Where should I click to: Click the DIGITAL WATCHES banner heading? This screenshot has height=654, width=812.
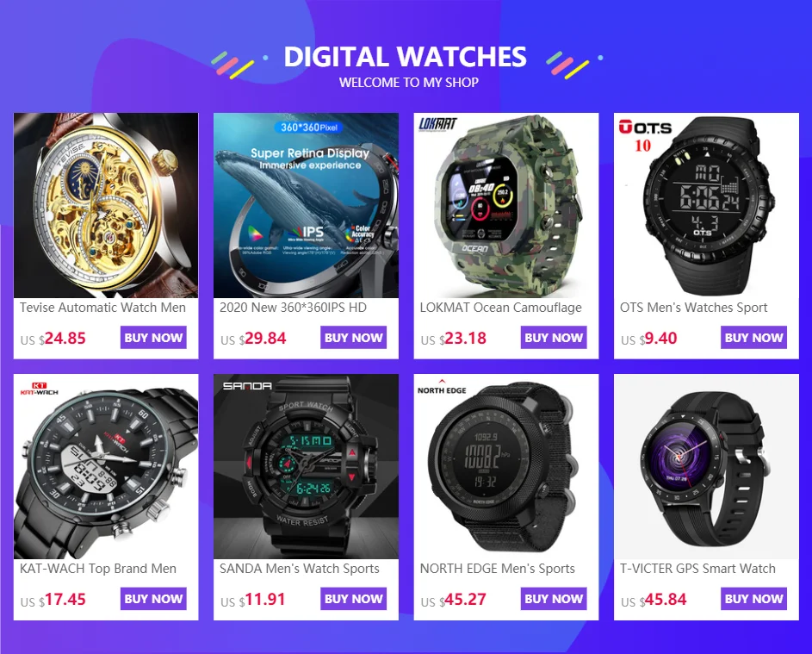tap(405, 57)
